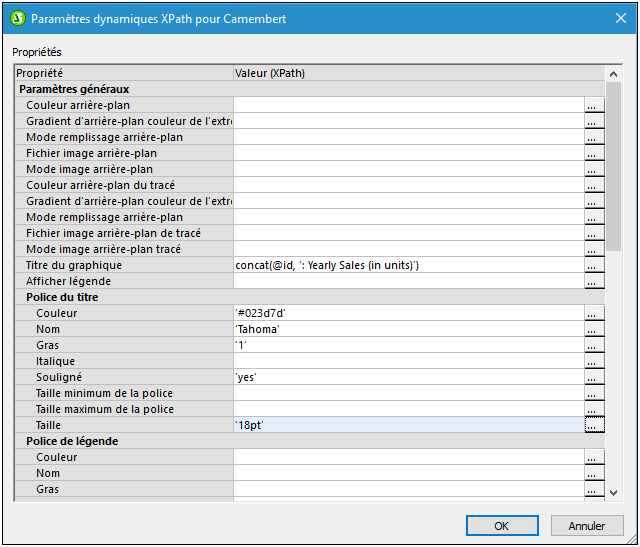This screenshot has width=640, height=547.
Task: Click the Taille minimum de la police field
Action: pyautogui.click(x=407, y=393)
